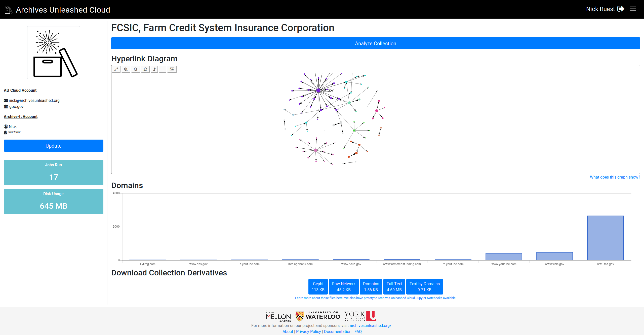Click the m.youtube.com axis label
This screenshot has height=335, width=644.
point(453,264)
